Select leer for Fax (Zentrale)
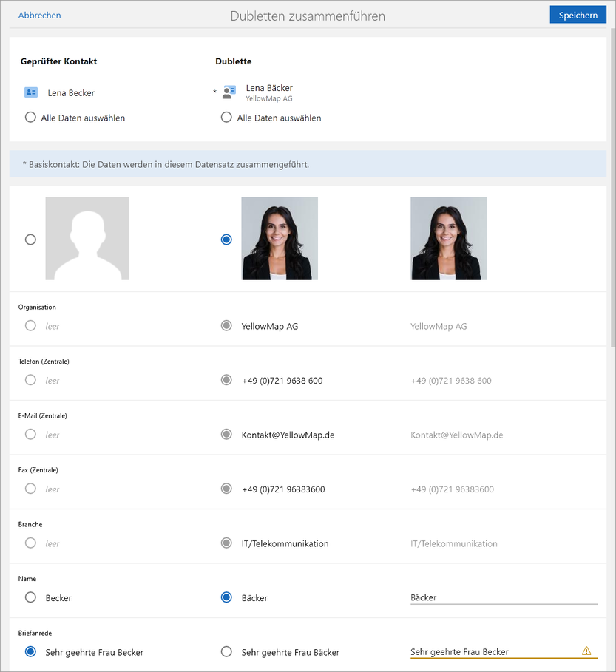Viewport: 616px width, 672px height. tap(30, 489)
